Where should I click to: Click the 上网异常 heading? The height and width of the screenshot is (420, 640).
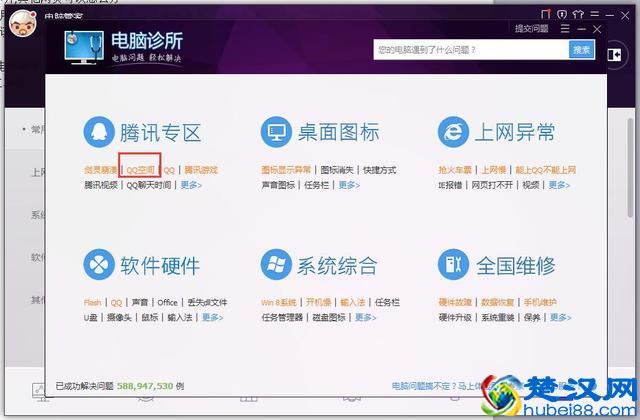coord(515,133)
